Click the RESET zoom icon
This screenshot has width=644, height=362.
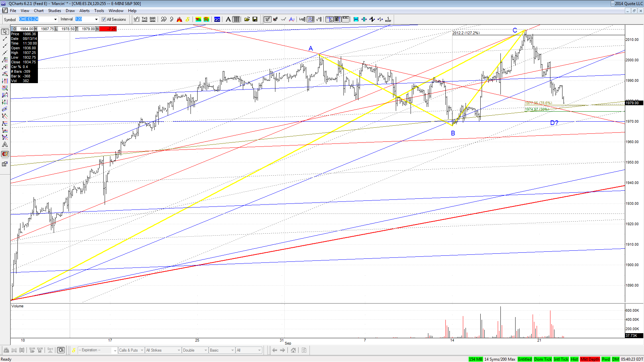(388, 19)
